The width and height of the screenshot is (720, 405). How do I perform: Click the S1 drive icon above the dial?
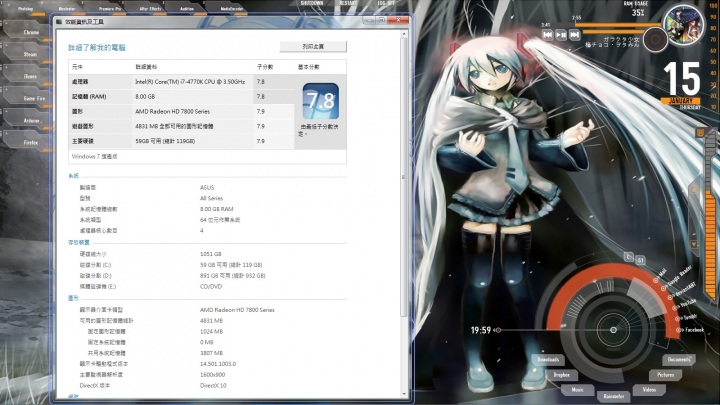click(x=640, y=260)
